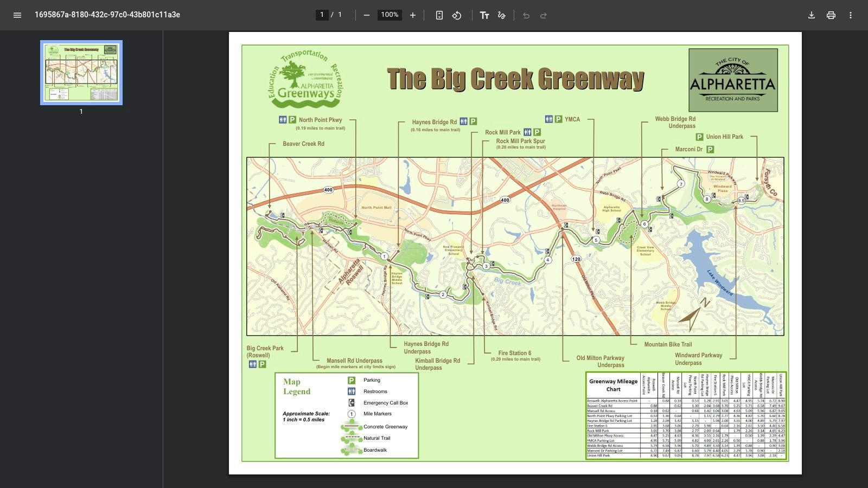Click the undo arrow in the toolbar
Screen dimensions: 868x488
(526, 15)
